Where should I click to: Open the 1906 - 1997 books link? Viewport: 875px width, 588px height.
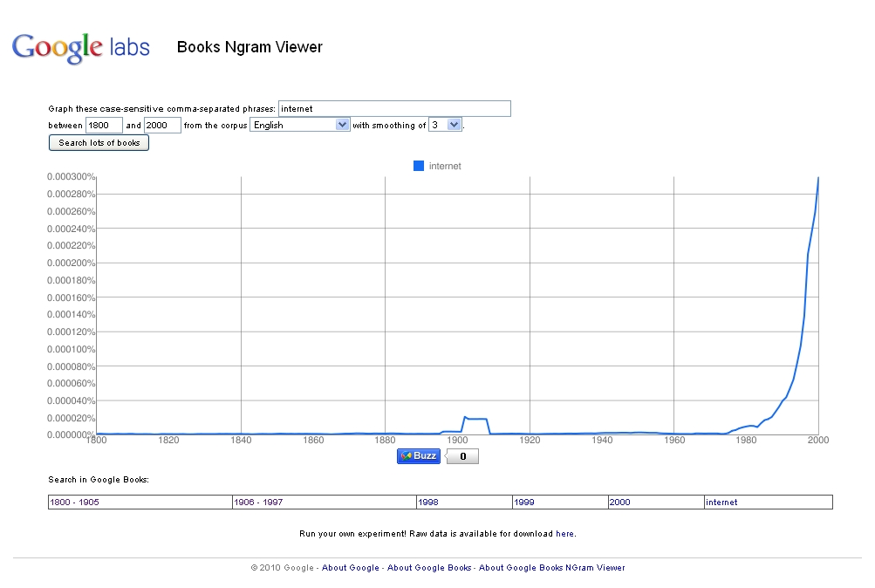click(258, 503)
